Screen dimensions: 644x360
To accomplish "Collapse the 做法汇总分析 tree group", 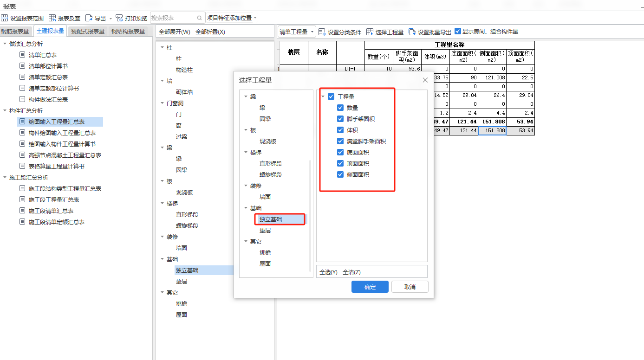I will tap(5, 44).
